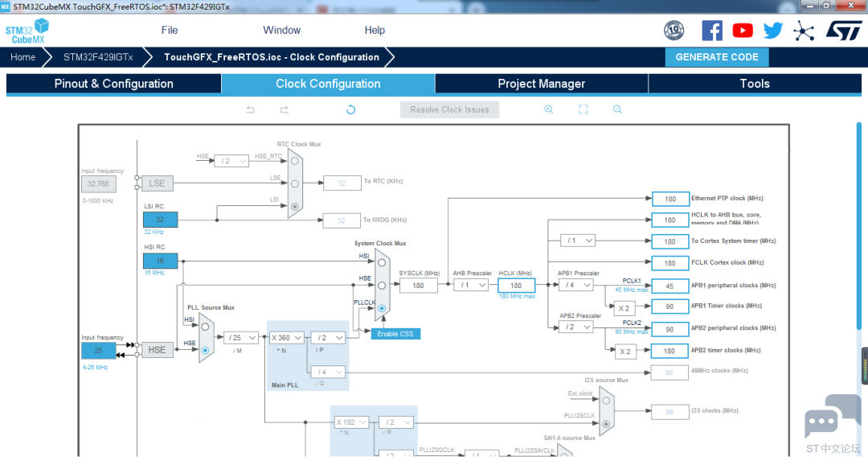The width and height of the screenshot is (868, 461).
Task: Open the Twitter icon link
Action: [773, 31]
